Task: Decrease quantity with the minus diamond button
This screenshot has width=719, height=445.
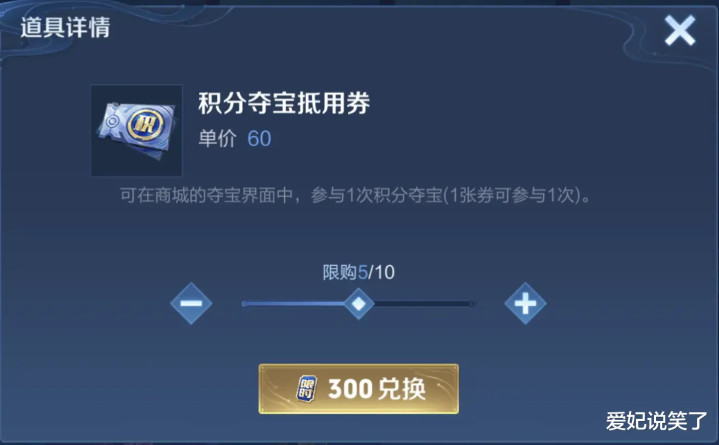Action: pos(191,303)
